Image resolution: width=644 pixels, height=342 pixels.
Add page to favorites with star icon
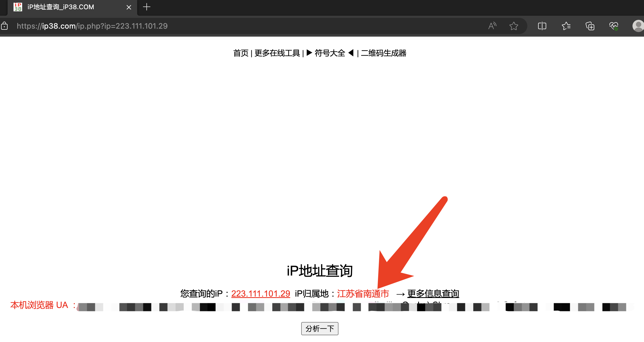[x=514, y=26]
